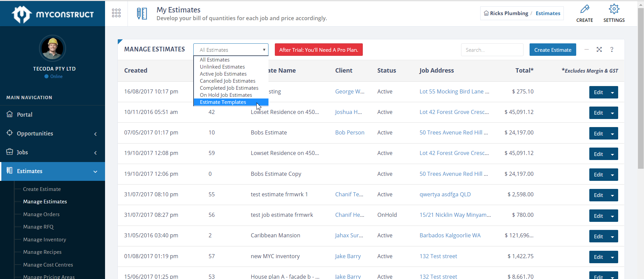This screenshot has width=644, height=279.
Task: Open client Jahax Sur link
Action: [x=349, y=235]
